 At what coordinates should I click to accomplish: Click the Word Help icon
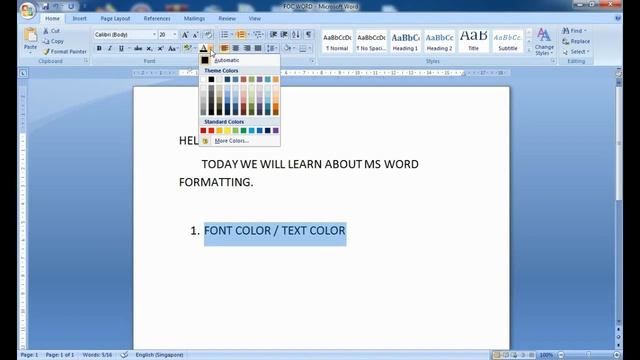point(618,18)
